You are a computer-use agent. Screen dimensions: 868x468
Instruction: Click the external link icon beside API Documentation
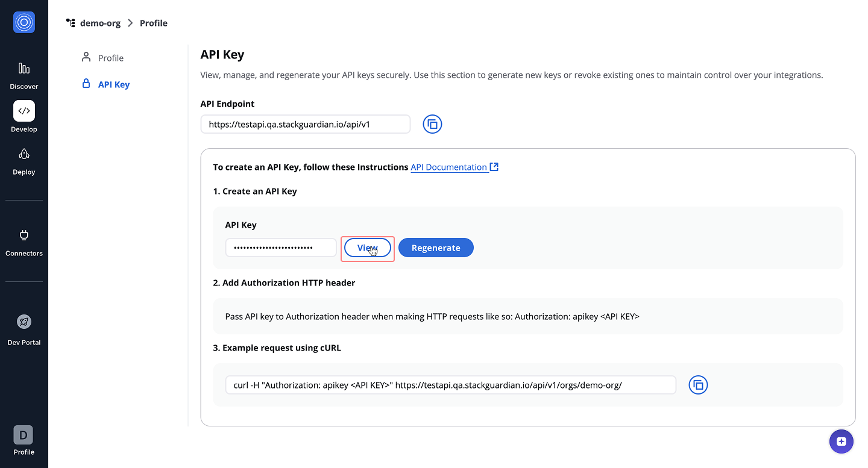coord(494,167)
